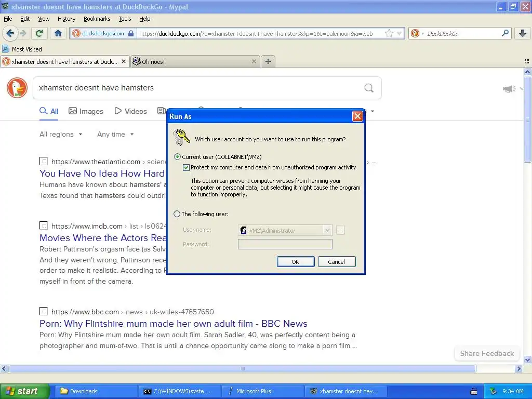This screenshot has width=532, height=399.
Task: Open the History menu
Action: (x=66, y=19)
